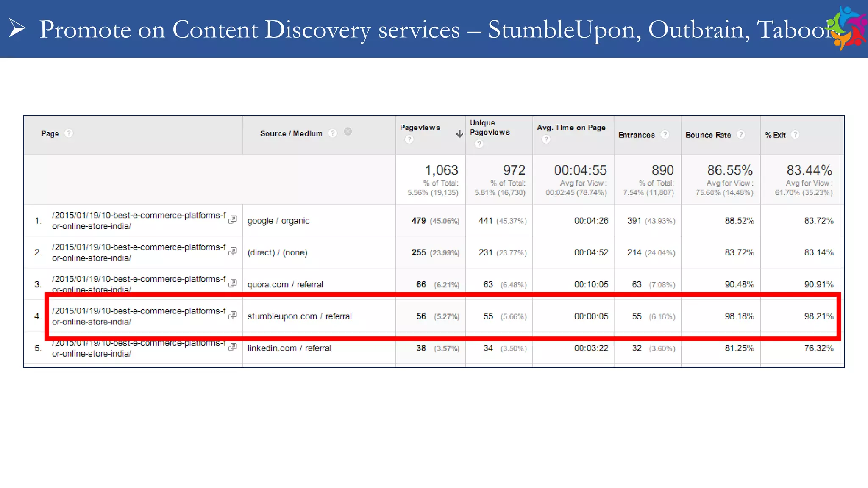This screenshot has width=868, height=488.
Task: Open row 1 page in new window icon
Action: (233, 219)
